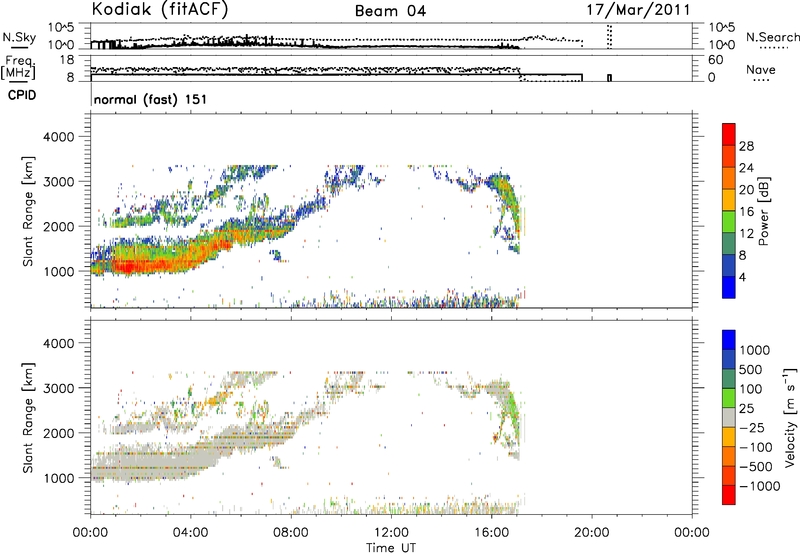Click the 'Freq. [MHz]' label

(18, 68)
